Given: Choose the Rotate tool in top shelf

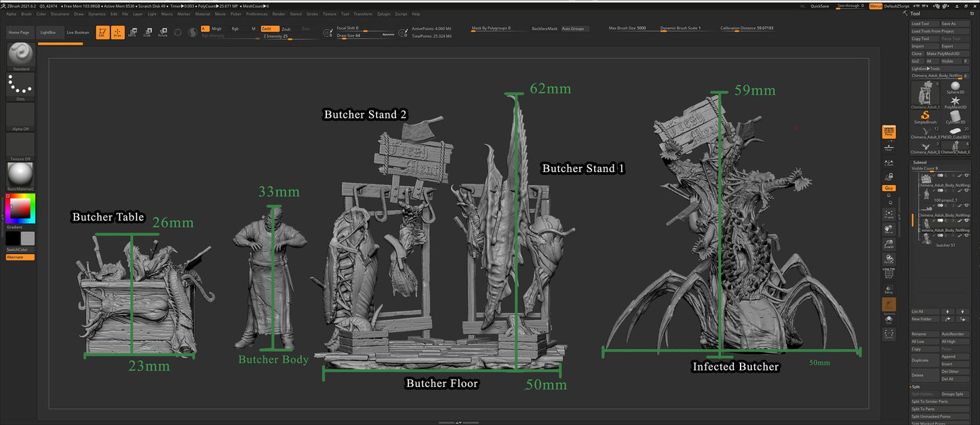Looking at the screenshot, I should point(163,32).
